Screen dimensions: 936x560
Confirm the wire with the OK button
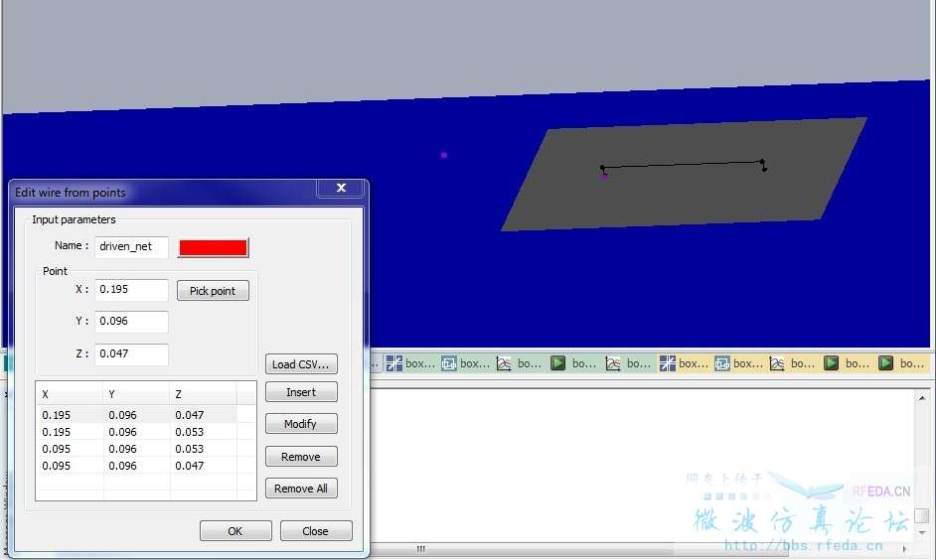coord(235,531)
